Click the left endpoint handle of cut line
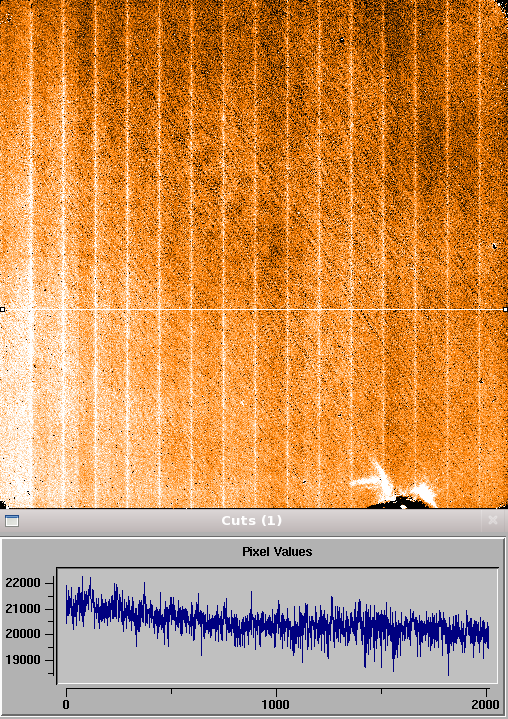 click(x=2, y=310)
